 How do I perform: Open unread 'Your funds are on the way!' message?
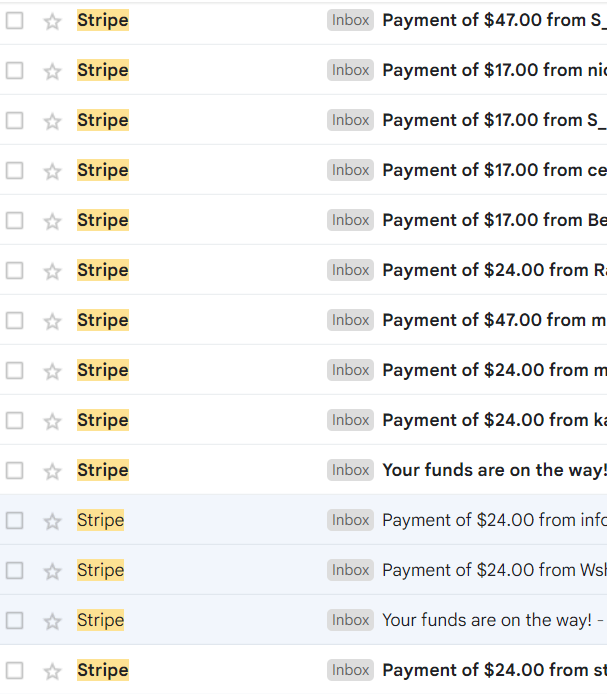click(x=494, y=470)
